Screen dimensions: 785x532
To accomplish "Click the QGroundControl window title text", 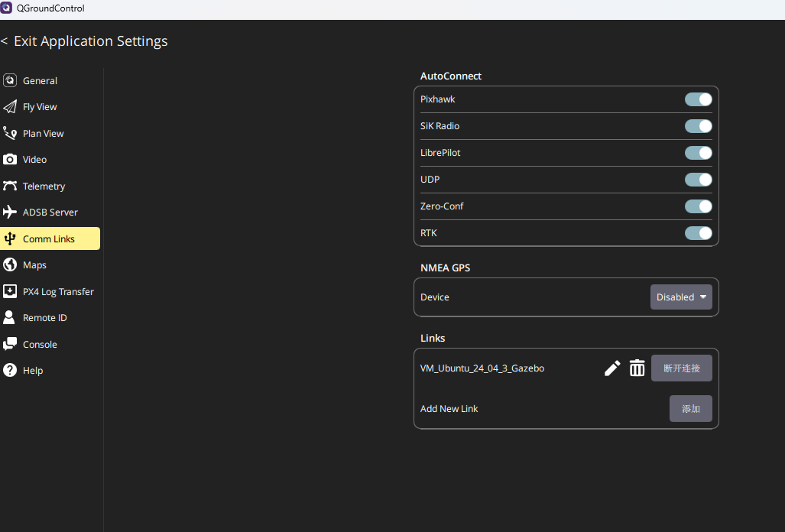I will [x=50, y=8].
